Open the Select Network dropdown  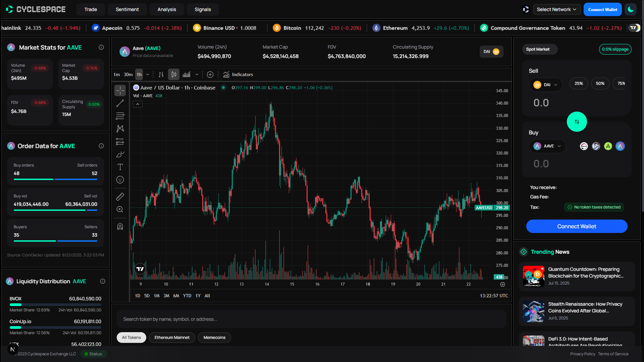point(556,9)
